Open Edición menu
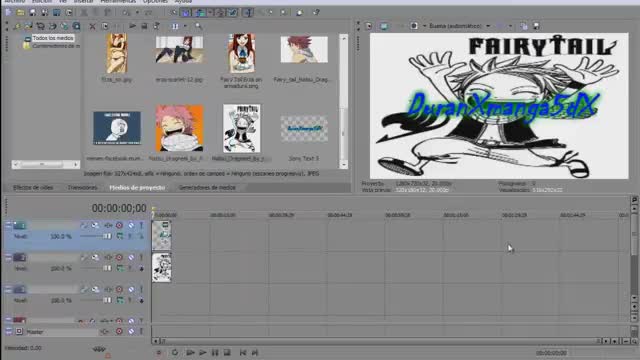The height and width of the screenshot is (360, 640). point(42,2)
